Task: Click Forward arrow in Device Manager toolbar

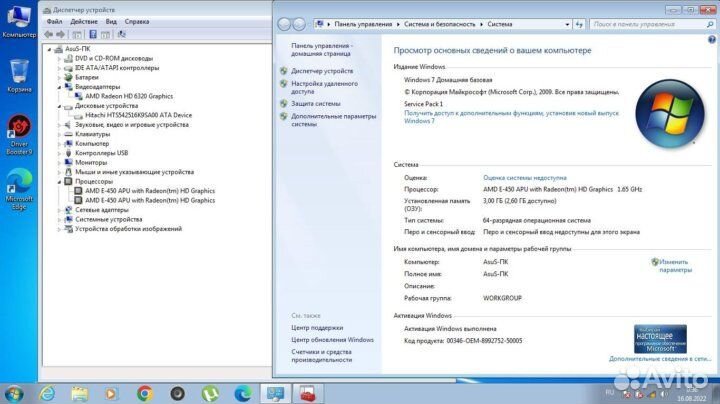Action: [61, 34]
